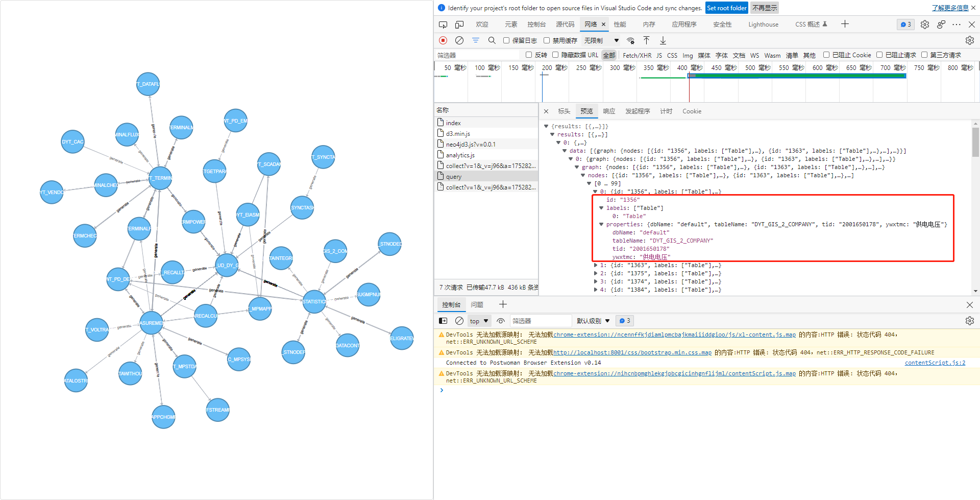980x500 pixels.
Task: Open the 无限制 throttling dropdown
Action: coord(601,40)
